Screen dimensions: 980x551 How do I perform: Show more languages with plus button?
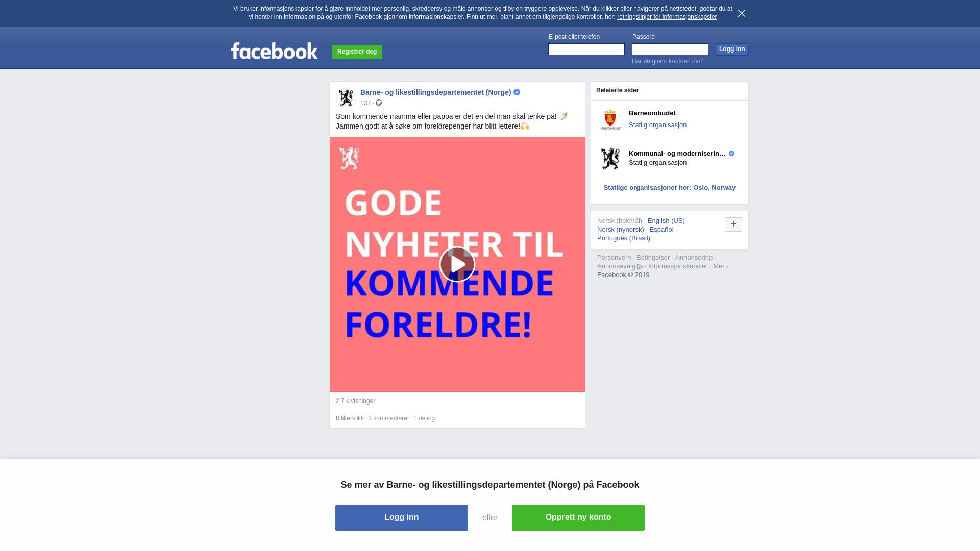click(733, 224)
